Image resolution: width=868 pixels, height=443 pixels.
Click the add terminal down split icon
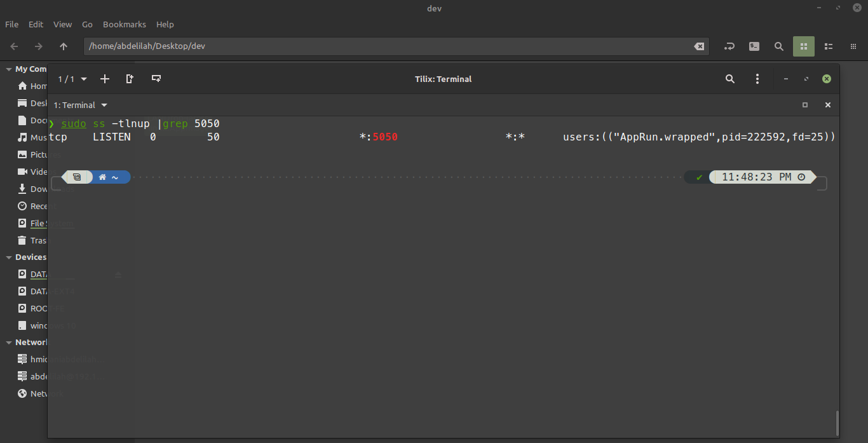156,79
